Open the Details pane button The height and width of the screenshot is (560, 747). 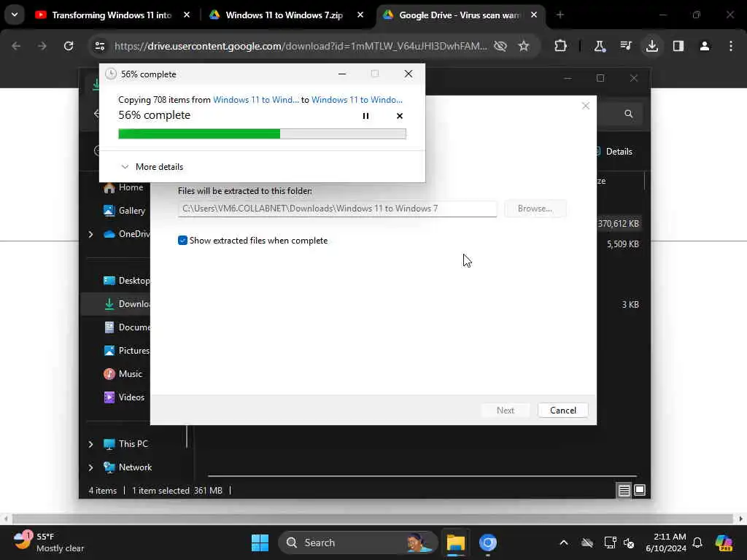coord(614,152)
